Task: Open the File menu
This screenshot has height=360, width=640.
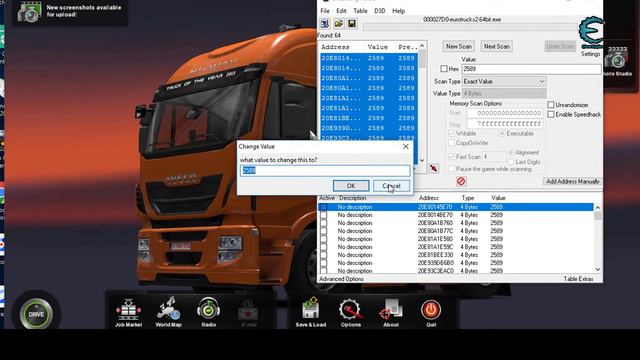Action: point(325,11)
